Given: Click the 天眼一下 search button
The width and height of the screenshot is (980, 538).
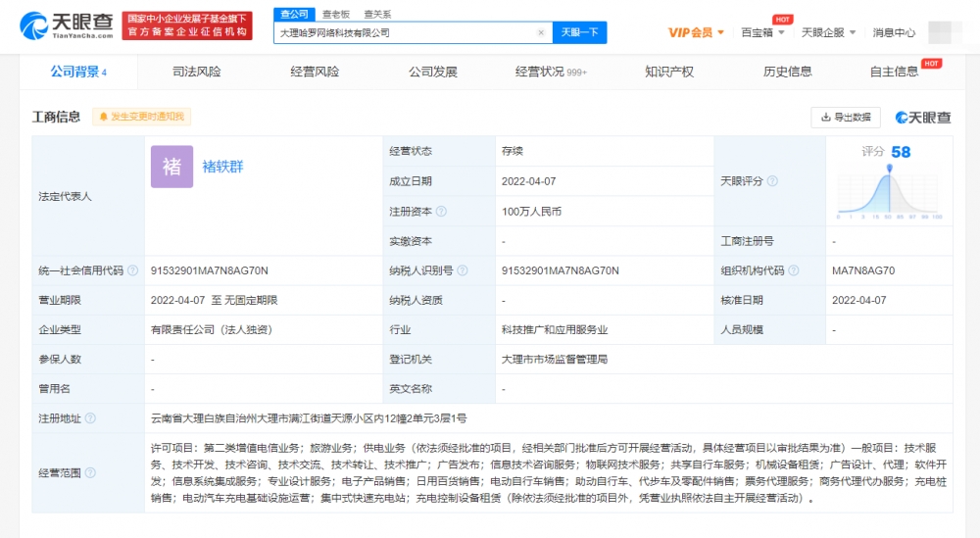Looking at the screenshot, I should [x=580, y=32].
